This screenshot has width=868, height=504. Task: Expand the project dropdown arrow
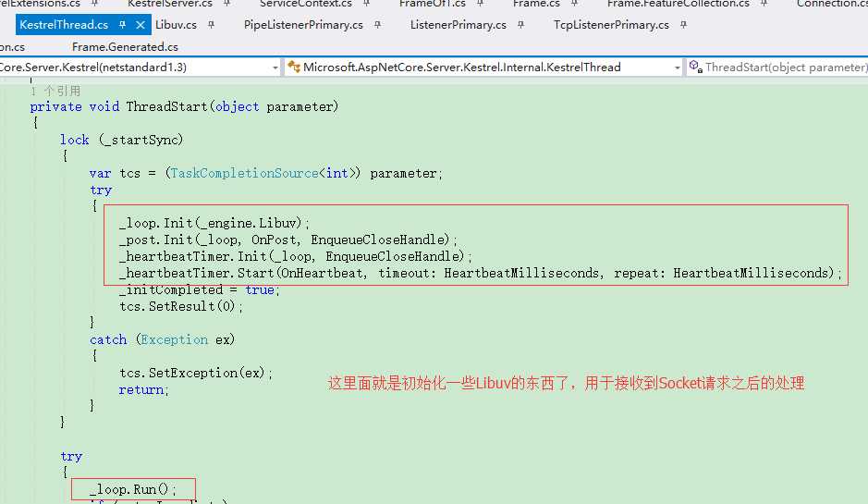click(275, 68)
